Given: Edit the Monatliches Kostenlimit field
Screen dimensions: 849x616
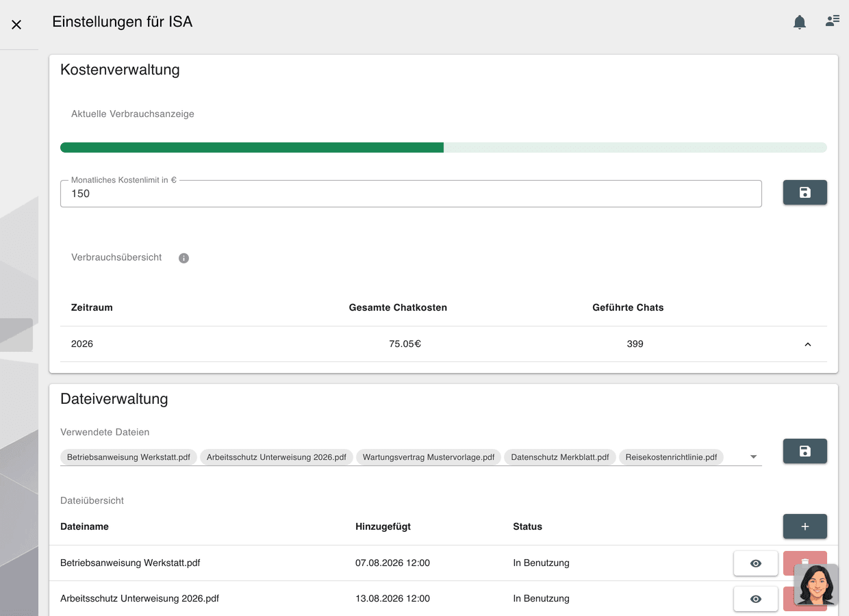Looking at the screenshot, I should (x=411, y=194).
